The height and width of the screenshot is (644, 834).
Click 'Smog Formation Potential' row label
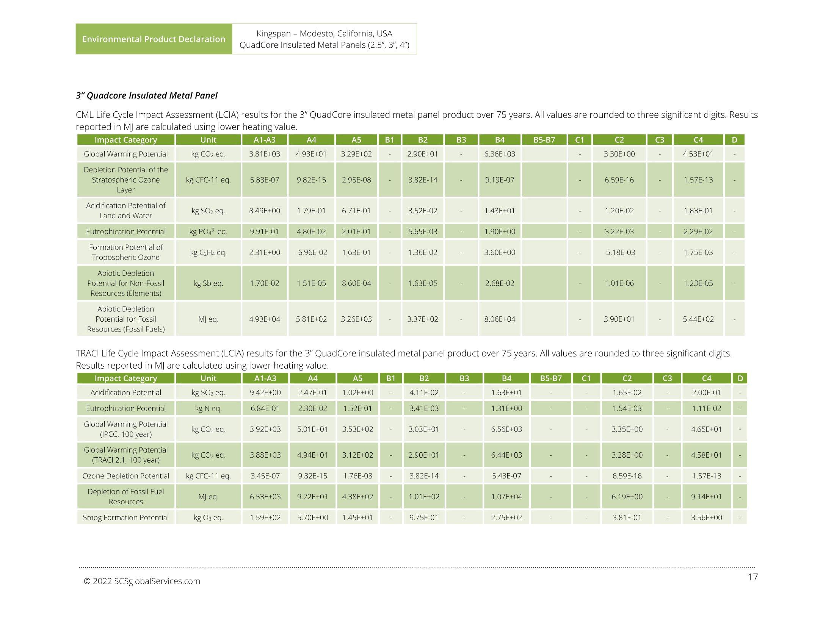click(x=125, y=517)
